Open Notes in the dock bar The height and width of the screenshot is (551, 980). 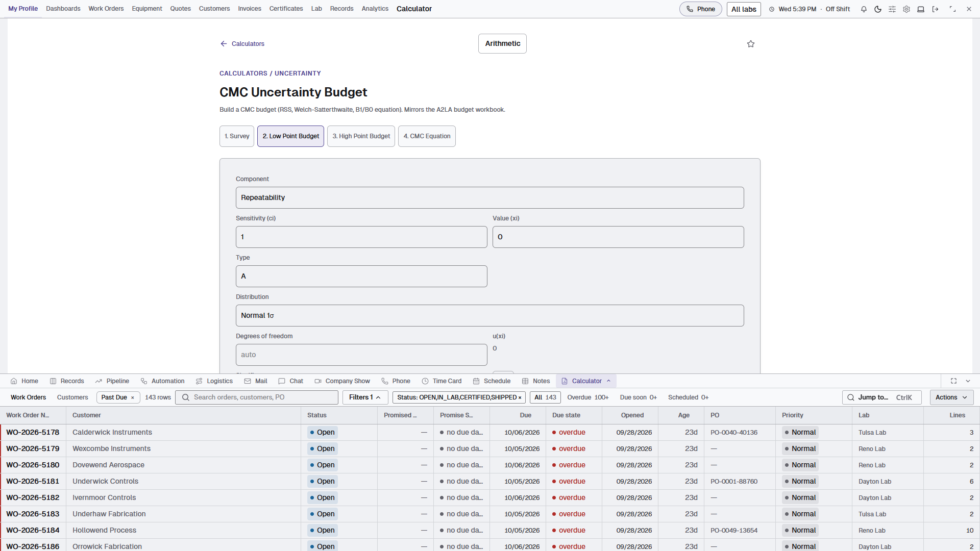(x=536, y=381)
